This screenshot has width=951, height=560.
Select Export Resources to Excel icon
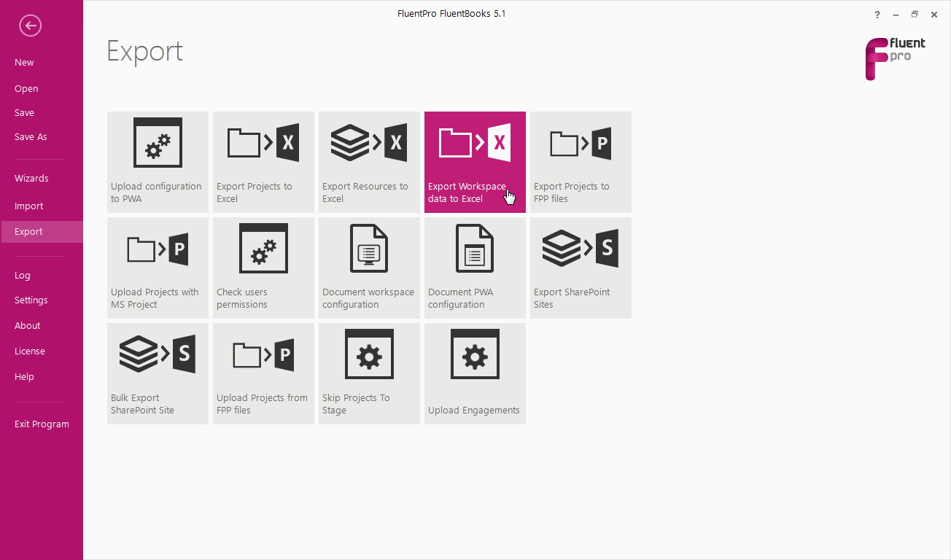(x=369, y=143)
